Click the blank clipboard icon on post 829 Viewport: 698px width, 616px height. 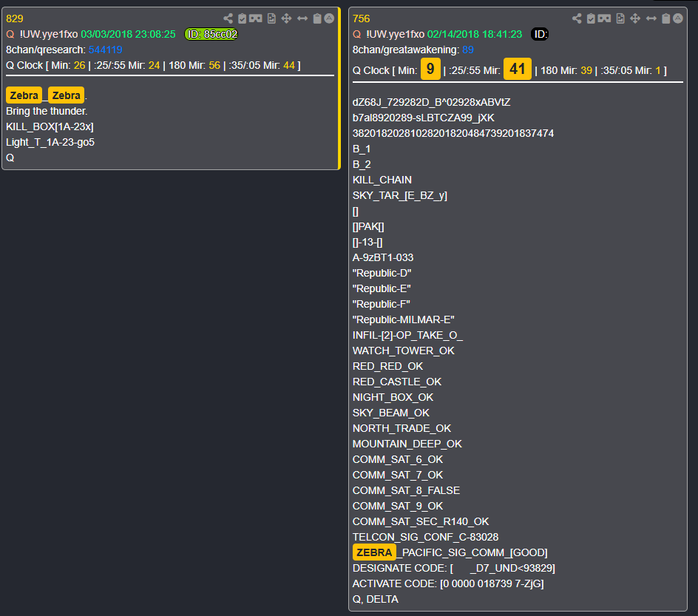click(317, 18)
